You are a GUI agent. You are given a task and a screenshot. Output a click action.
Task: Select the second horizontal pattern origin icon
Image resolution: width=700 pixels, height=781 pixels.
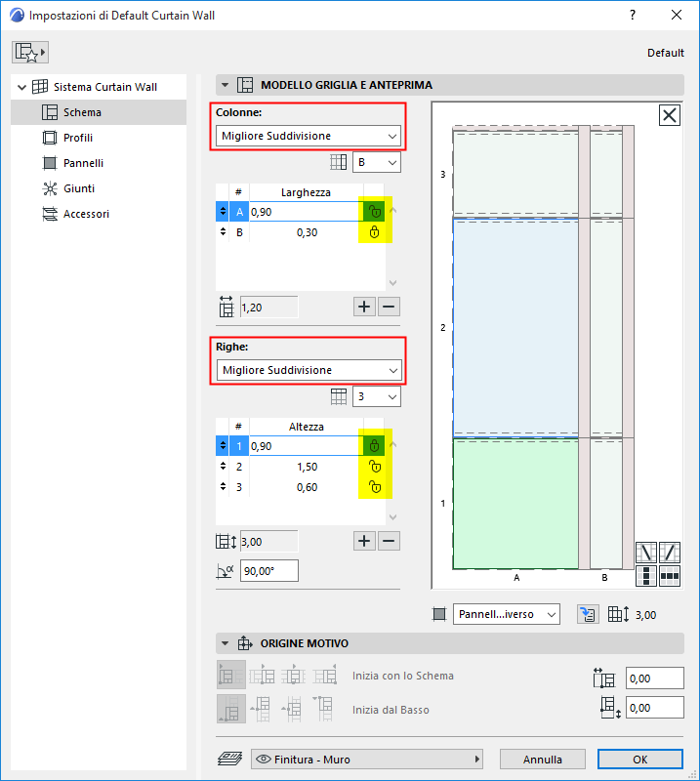262,675
